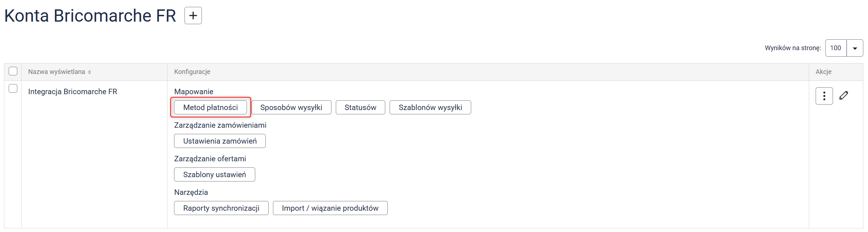The height and width of the screenshot is (232, 868).
Task: Check the Integracja Bricomarche FR row checkbox
Action: (x=13, y=88)
